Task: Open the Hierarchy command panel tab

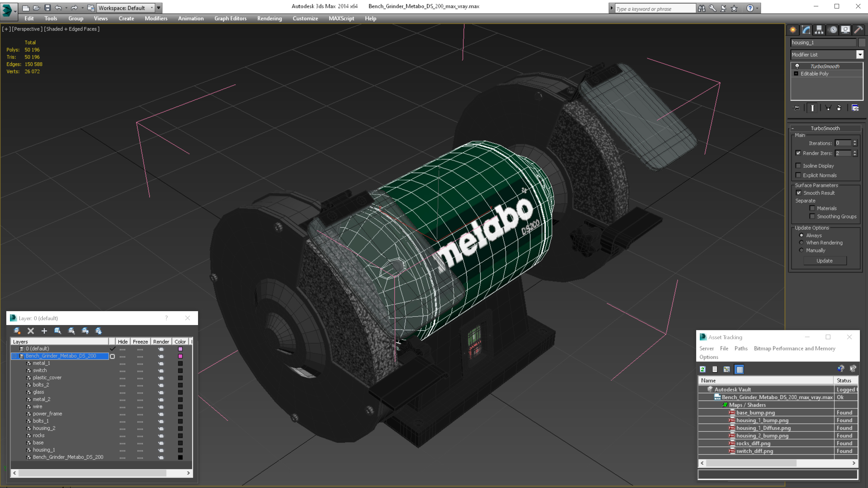Action: [819, 30]
